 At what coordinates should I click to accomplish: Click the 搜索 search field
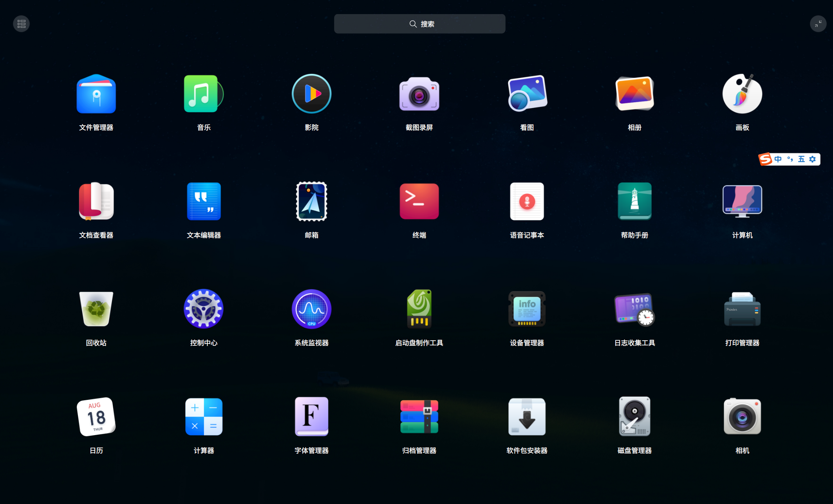click(x=419, y=24)
